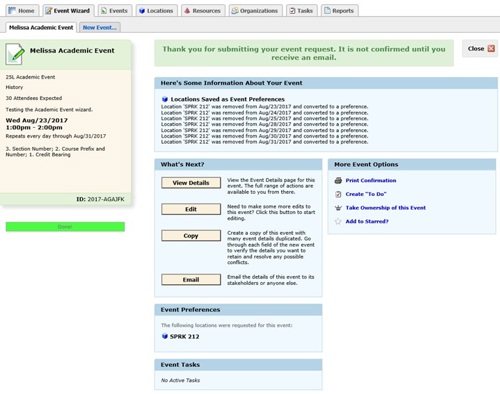Click the crown ownership icon
500x394 pixels.
pyautogui.click(x=338, y=208)
